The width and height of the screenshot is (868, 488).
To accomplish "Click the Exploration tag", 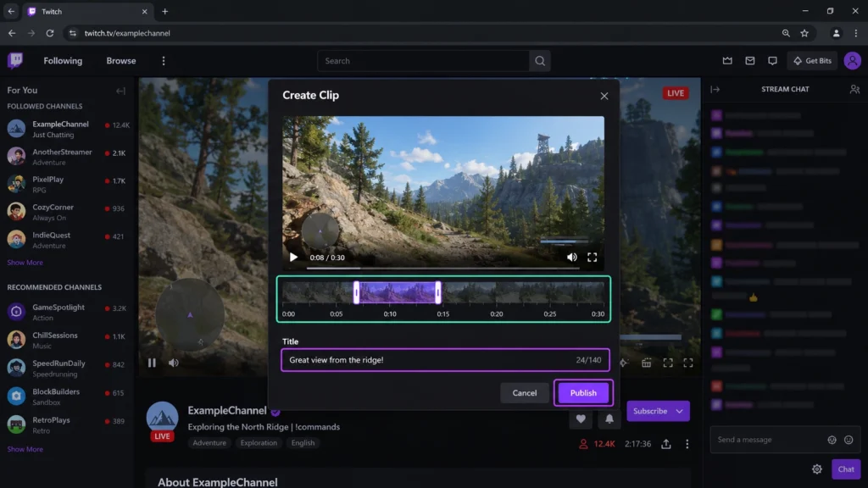I will click(x=259, y=442).
